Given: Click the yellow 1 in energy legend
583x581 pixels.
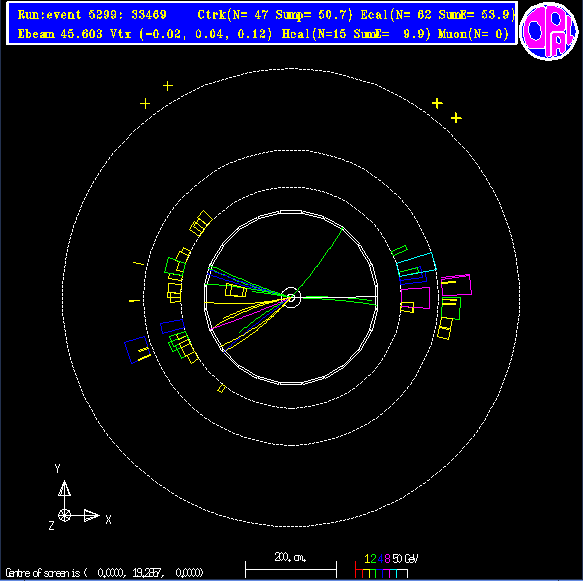Looking at the screenshot, I should click(x=367, y=559).
